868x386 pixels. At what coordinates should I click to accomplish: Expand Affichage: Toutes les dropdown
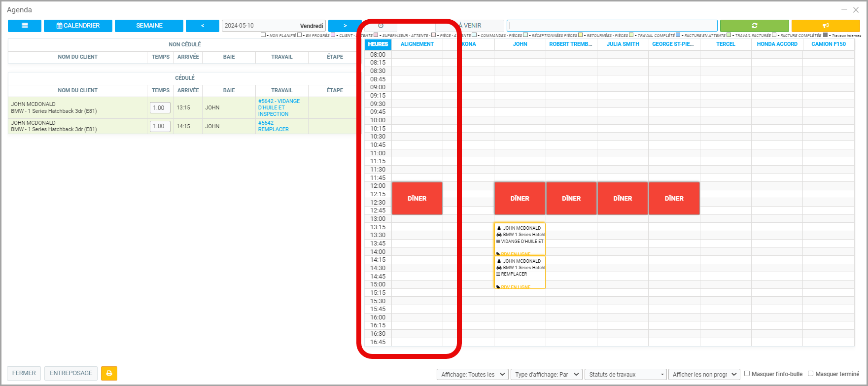pyautogui.click(x=472, y=375)
